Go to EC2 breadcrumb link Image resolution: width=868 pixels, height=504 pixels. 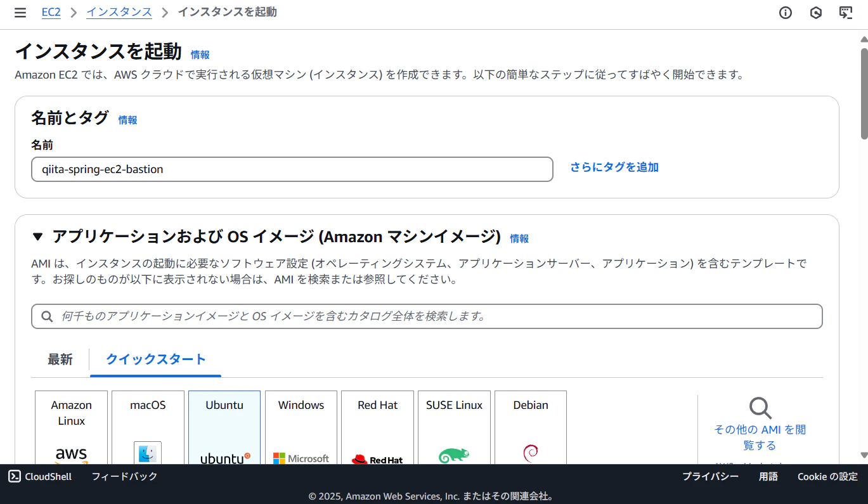pos(51,12)
